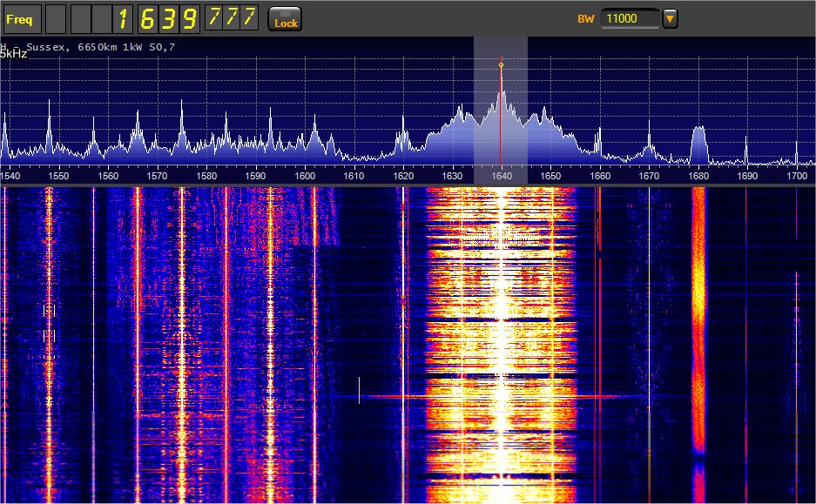816x504 pixels.
Task: Tune to 1660 on the frequency scale
Action: pos(599,176)
